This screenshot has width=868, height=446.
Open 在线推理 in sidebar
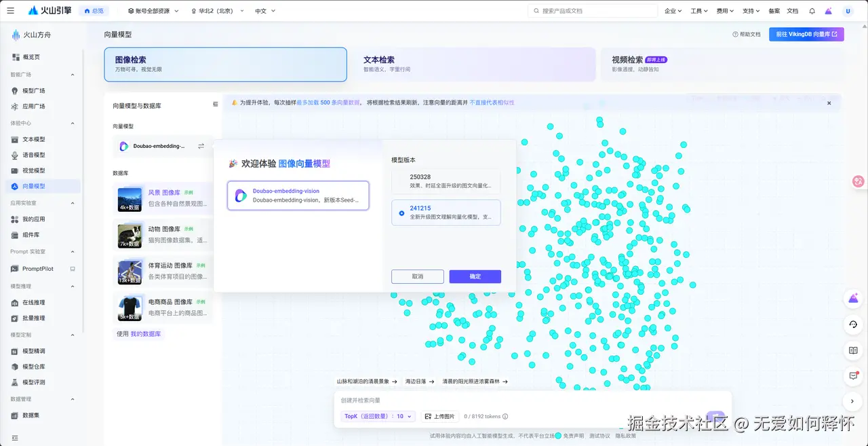coord(34,302)
